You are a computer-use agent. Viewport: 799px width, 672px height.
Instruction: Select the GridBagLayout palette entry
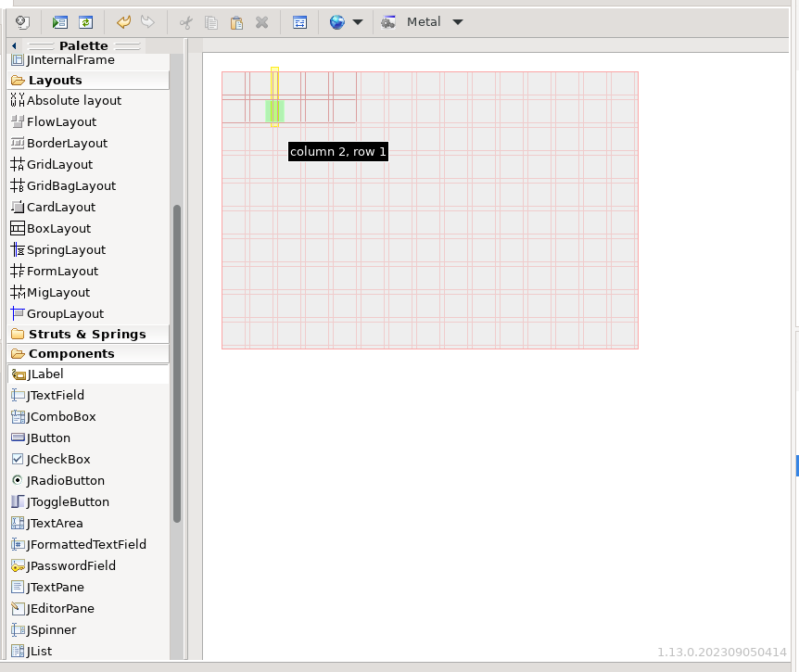(x=70, y=185)
